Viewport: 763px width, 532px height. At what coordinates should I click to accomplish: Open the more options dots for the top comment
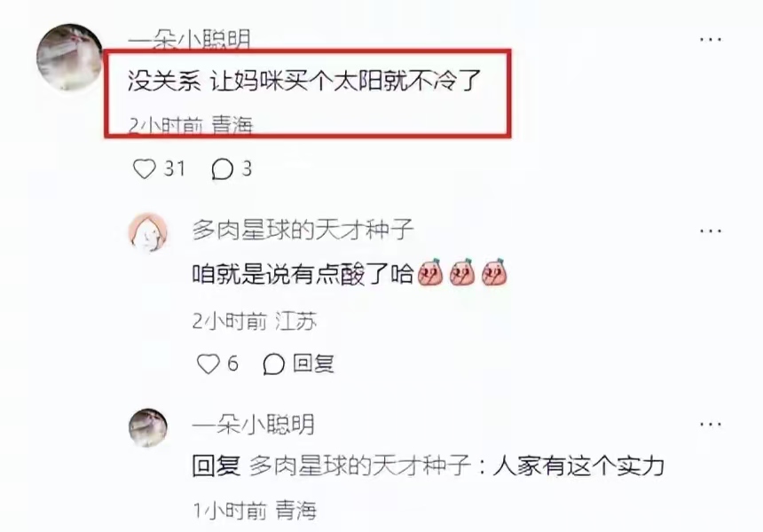710,39
